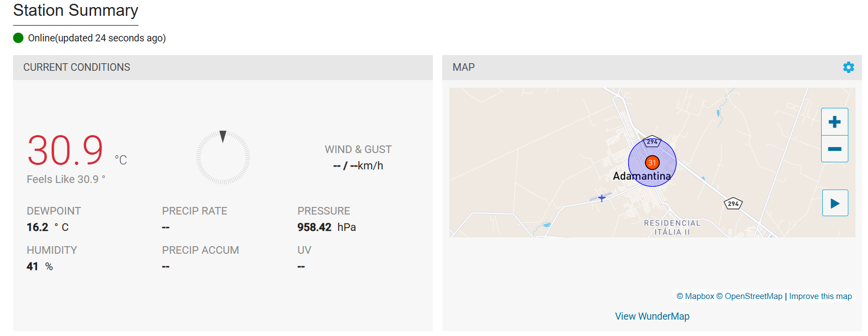Open the View WunderMap link
Screen dimensions: 868x336
652,316
